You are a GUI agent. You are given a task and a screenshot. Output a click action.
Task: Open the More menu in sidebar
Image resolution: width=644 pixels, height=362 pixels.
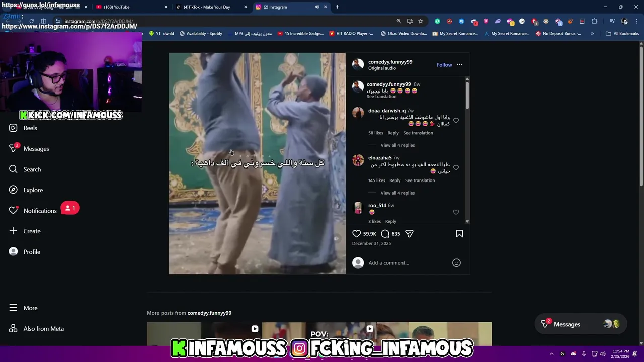[x=23, y=308]
